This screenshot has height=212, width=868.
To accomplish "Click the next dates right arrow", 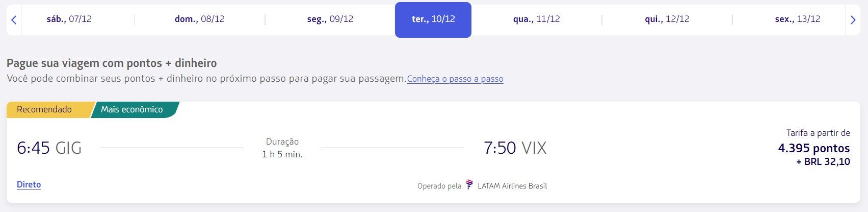I will point(853,20).
